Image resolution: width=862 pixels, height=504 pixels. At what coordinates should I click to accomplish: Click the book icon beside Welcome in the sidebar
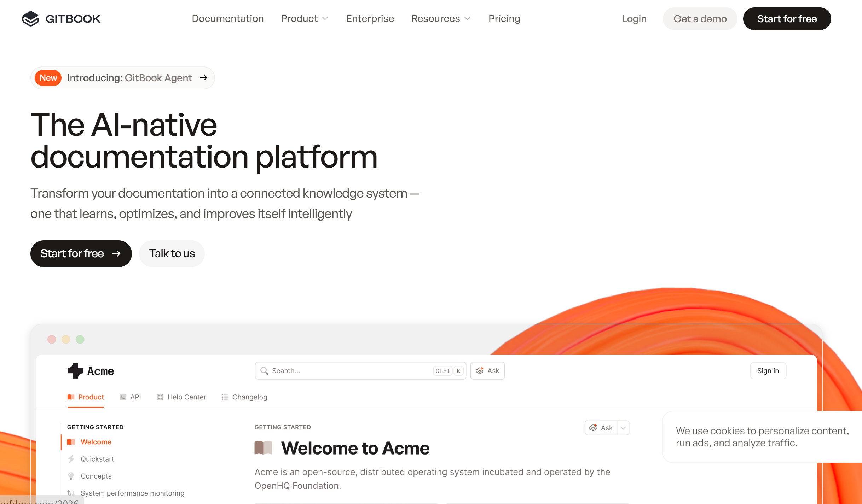pyautogui.click(x=71, y=442)
